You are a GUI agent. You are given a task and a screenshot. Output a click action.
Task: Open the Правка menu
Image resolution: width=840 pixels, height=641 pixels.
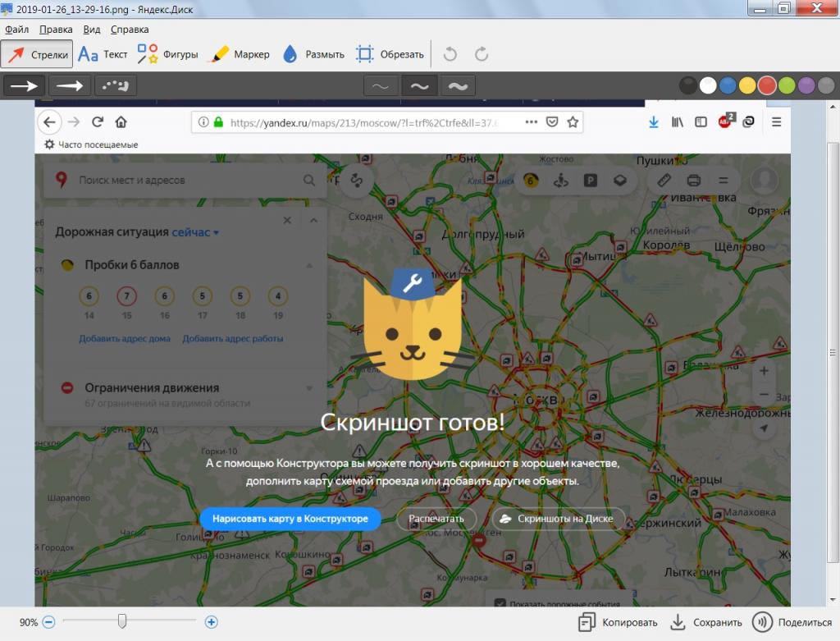pyautogui.click(x=56, y=30)
